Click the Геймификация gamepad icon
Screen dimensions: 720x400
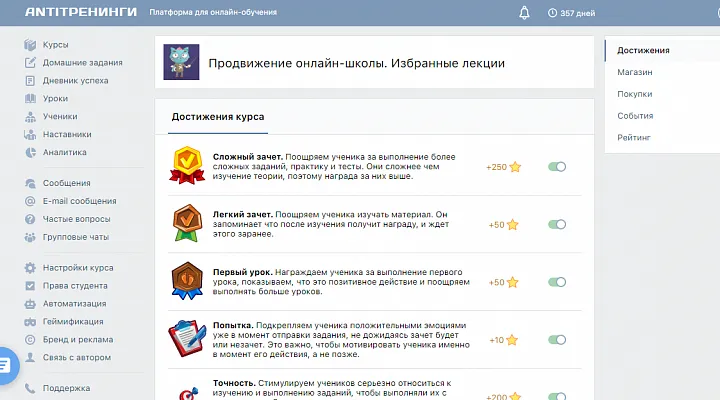[x=30, y=322]
